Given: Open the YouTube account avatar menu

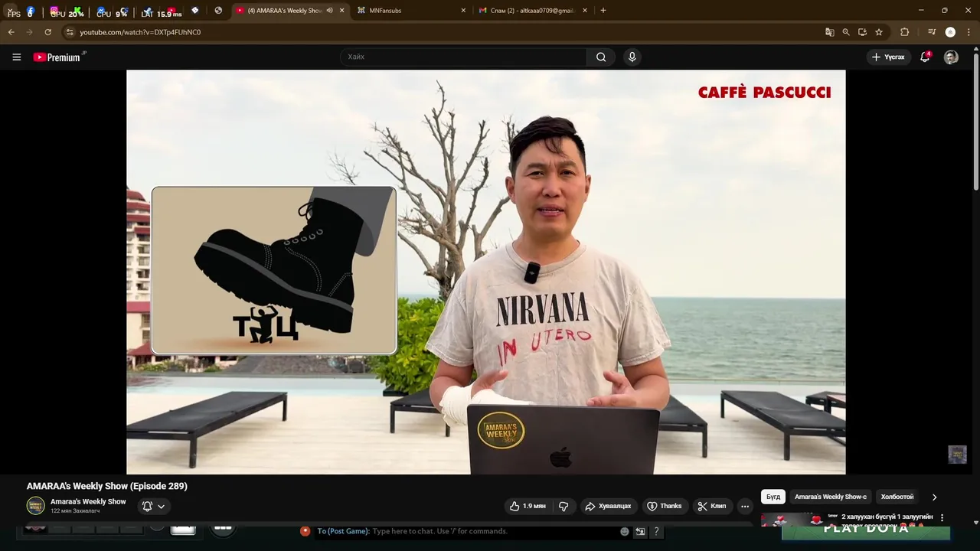Looking at the screenshot, I should pos(951,57).
